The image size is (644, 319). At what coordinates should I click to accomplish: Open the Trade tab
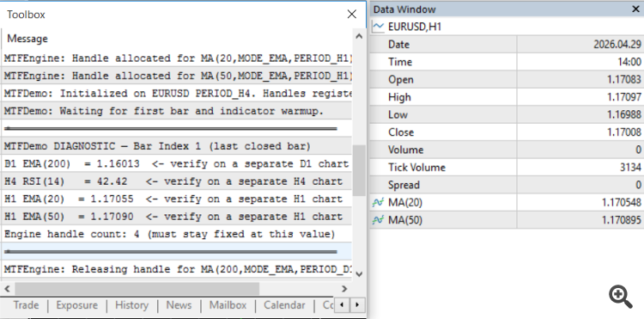click(26, 305)
